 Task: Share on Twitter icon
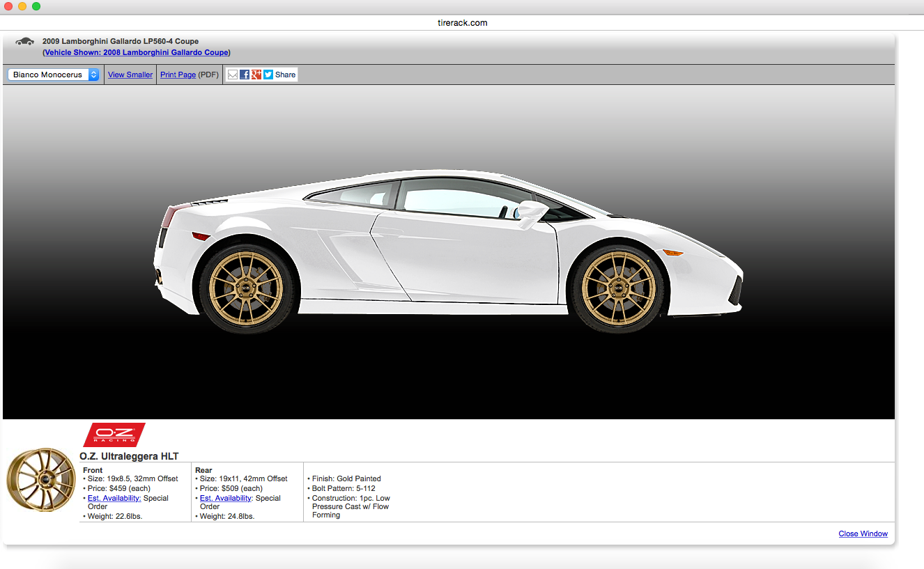tap(268, 75)
